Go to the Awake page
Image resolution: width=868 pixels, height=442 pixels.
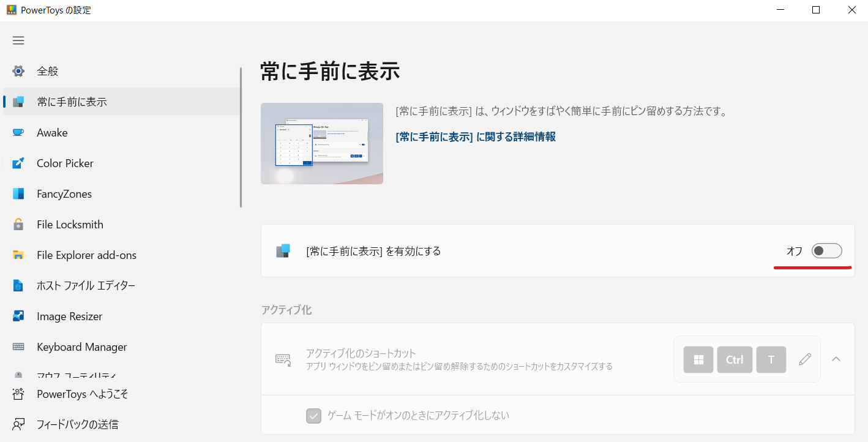pos(121,132)
